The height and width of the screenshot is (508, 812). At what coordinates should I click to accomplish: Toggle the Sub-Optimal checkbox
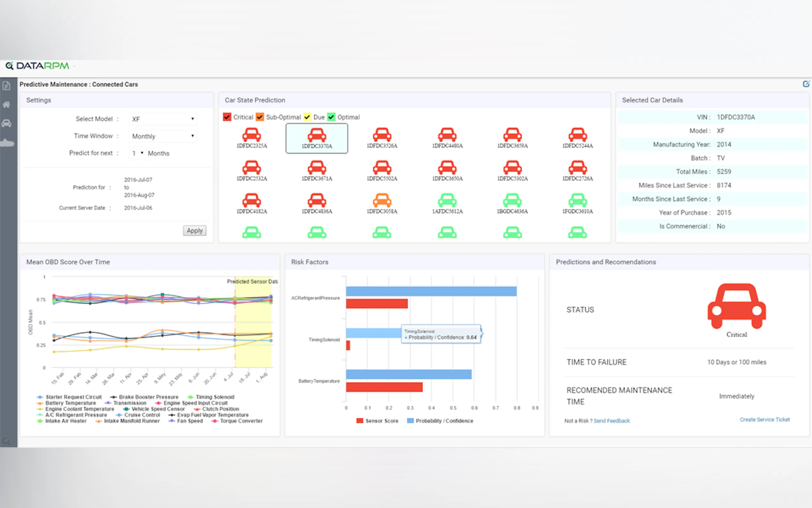click(260, 117)
